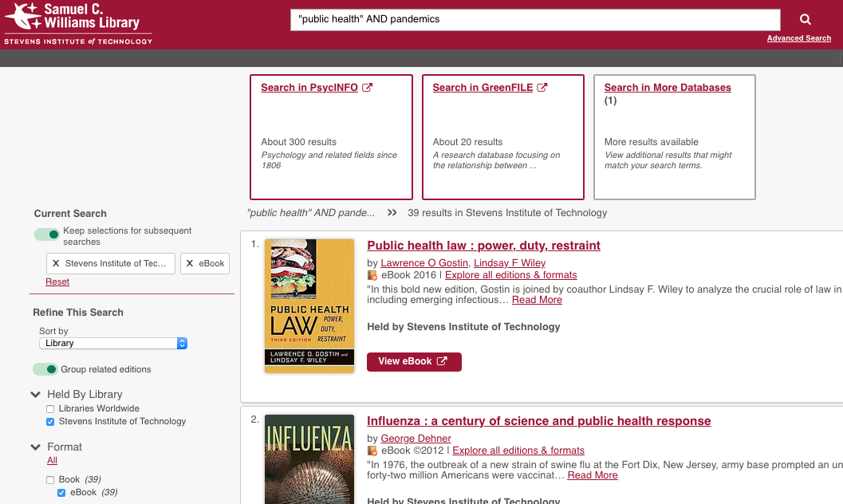
Task: Remove the Stevens Institute of Tec… filter X
Action: [x=56, y=263]
